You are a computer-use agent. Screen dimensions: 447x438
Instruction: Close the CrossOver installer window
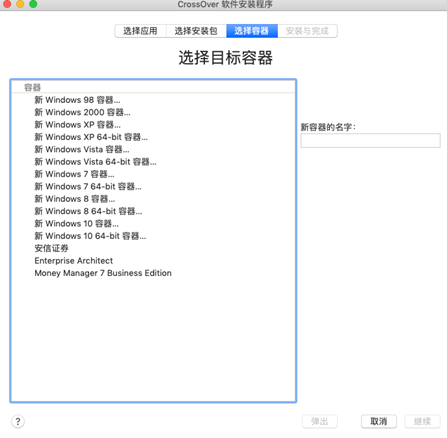pos(7,4)
